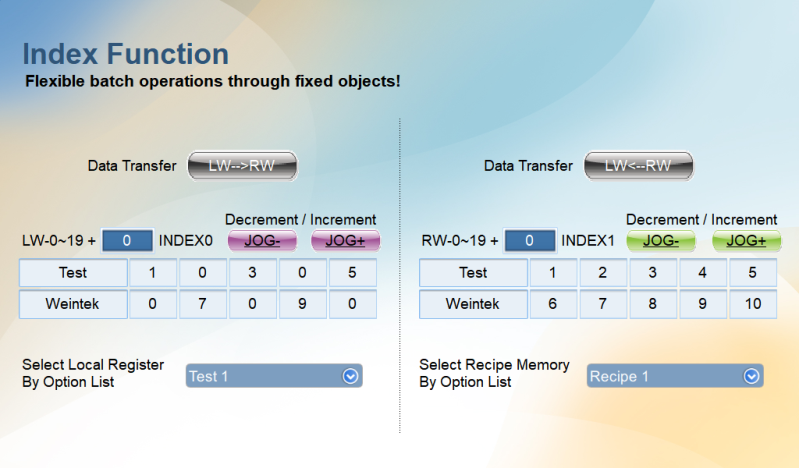Click RW Test row cell showing 1

[x=552, y=273]
